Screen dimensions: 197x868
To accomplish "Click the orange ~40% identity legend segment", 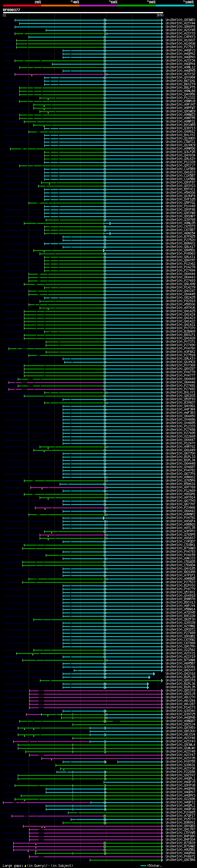I will 60,6.
